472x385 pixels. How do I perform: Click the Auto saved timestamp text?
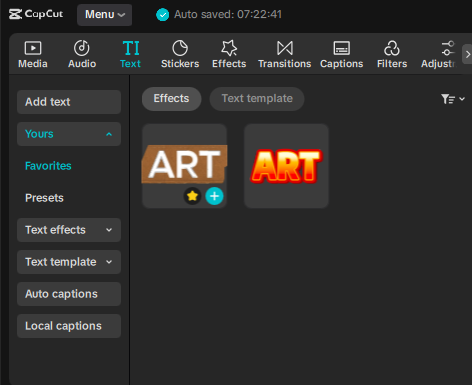click(228, 14)
